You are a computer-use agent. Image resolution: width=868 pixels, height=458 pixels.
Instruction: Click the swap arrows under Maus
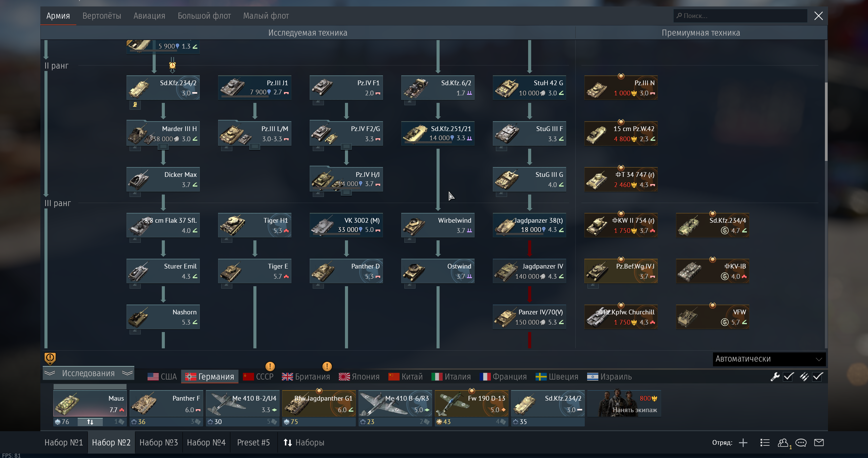click(x=90, y=422)
